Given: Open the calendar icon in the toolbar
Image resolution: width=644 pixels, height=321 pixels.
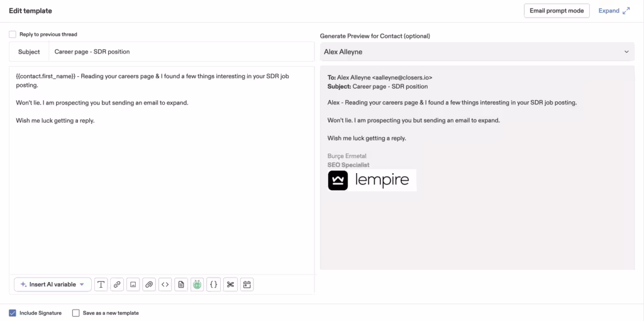Looking at the screenshot, I should 247,284.
